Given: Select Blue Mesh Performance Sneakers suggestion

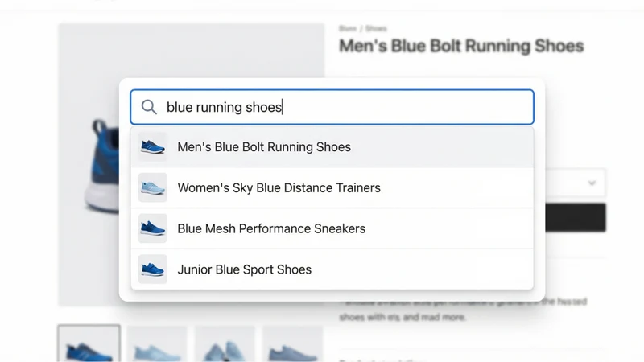Looking at the screenshot, I should point(332,228).
